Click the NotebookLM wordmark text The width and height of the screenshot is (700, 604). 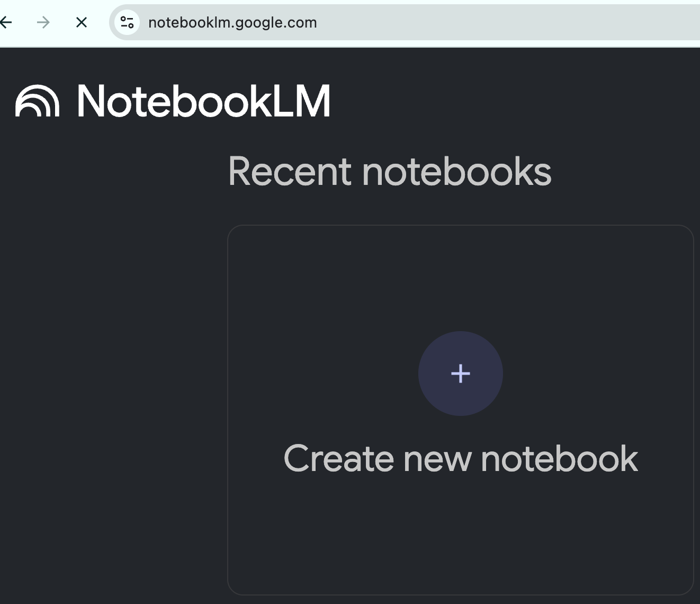click(204, 101)
